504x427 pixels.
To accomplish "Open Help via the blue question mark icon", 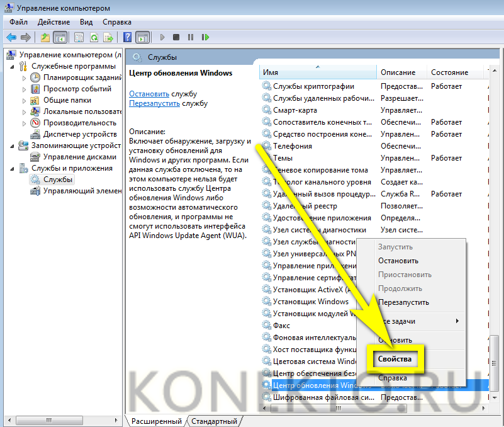I will click(x=128, y=37).
